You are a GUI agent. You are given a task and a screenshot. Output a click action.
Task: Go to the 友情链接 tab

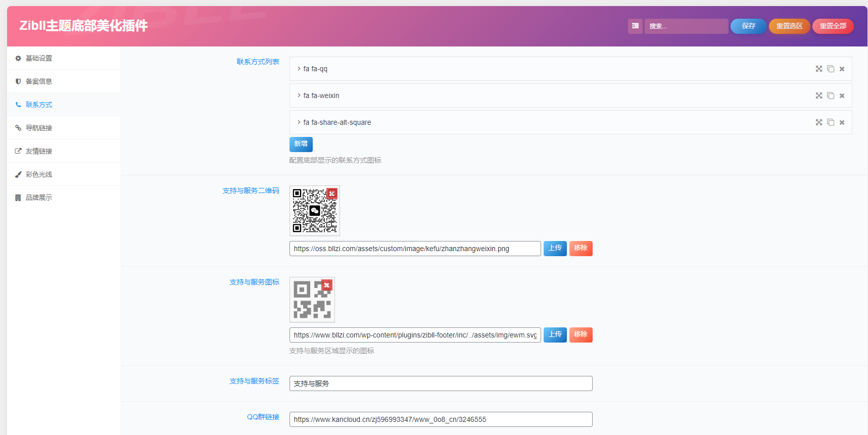click(64, 151)
